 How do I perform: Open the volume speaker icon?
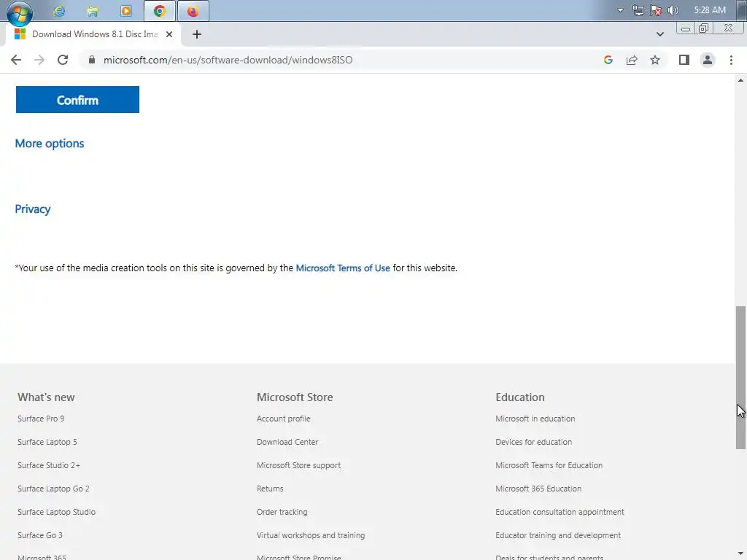(x=673, y=10)
